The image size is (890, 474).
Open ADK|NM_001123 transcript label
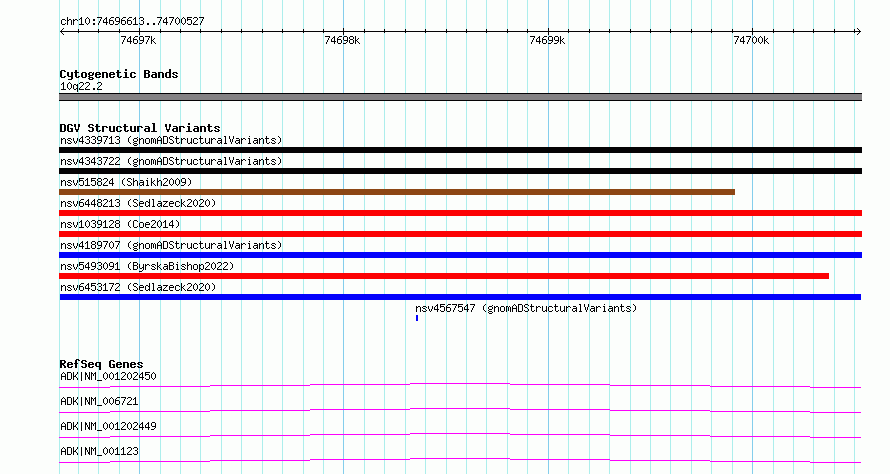(x=99, y=451)
